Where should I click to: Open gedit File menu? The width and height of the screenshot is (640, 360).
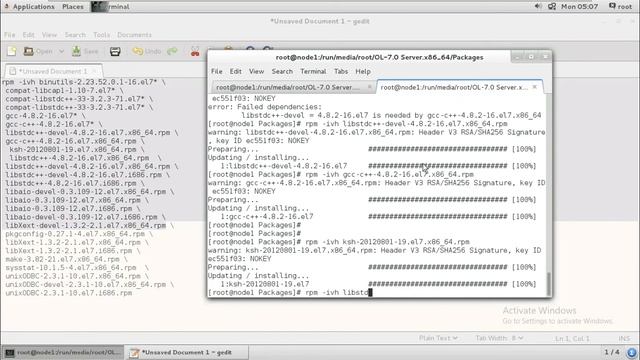click(10, 35)
